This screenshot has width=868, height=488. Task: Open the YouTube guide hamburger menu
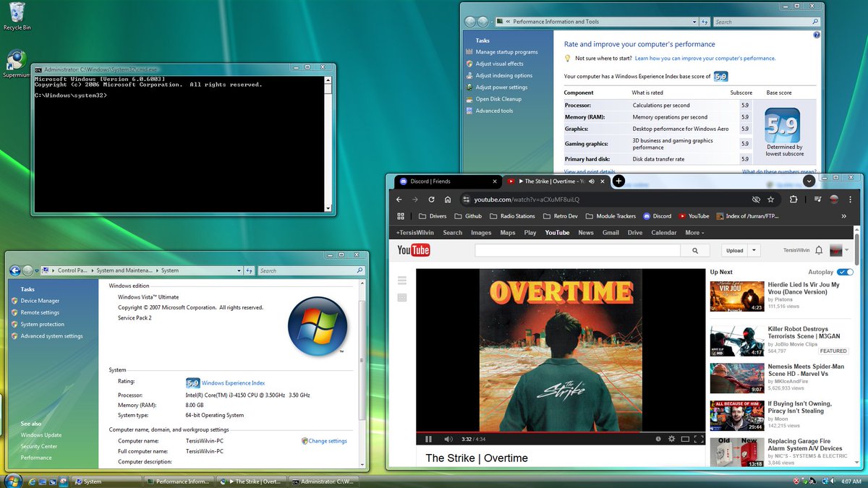coord(402,279)
